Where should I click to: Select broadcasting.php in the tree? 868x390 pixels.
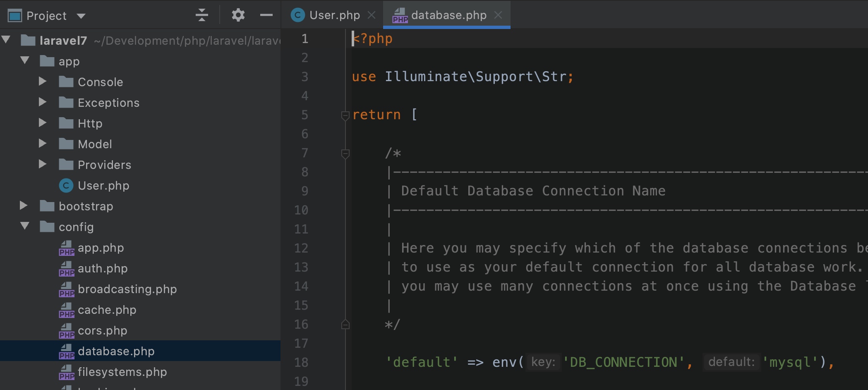[x=127, y=289]
